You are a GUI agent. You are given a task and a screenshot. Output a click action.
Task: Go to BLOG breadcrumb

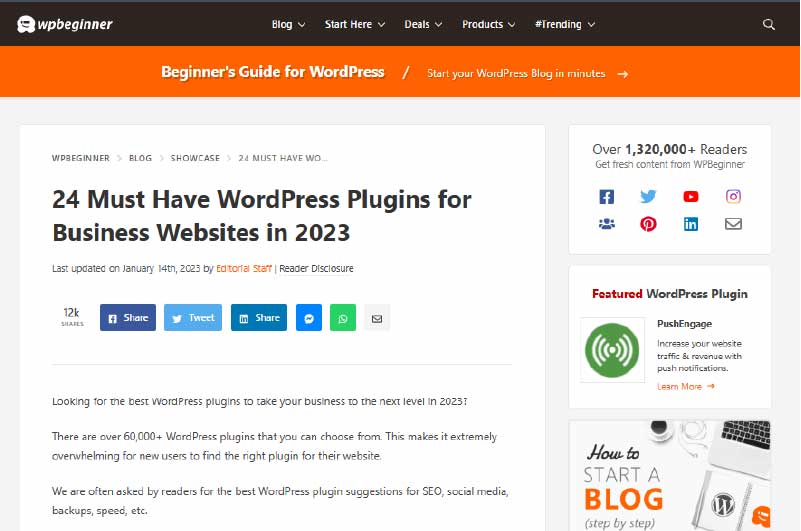(x=140, y=158)
